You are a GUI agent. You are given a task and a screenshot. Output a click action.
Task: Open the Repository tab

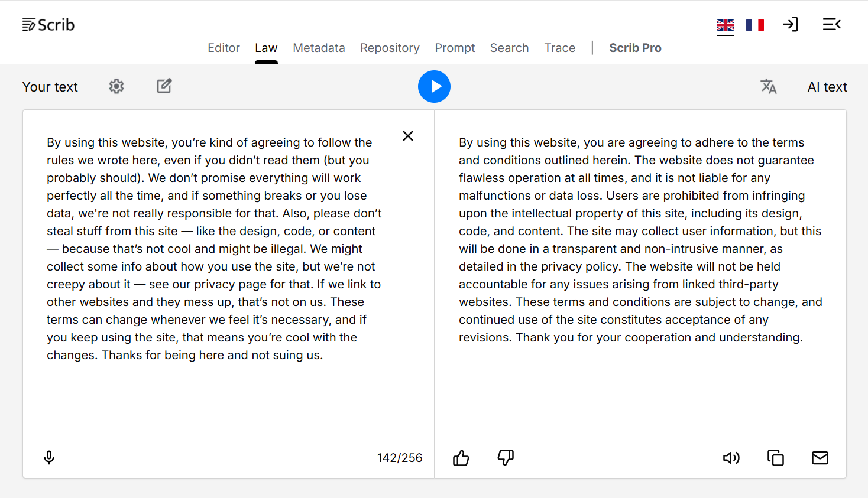390,48
